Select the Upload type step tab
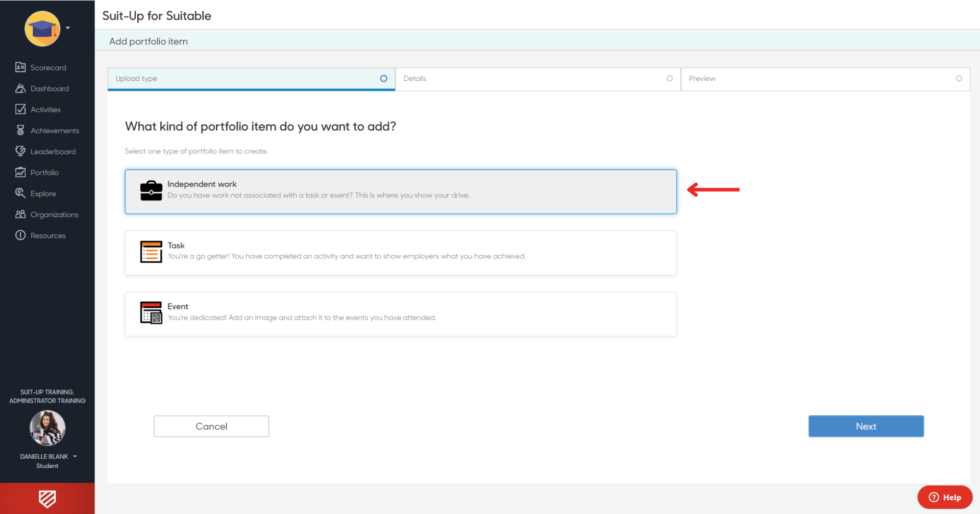Viewport: 980px width, 514px height. pos(251,79)
